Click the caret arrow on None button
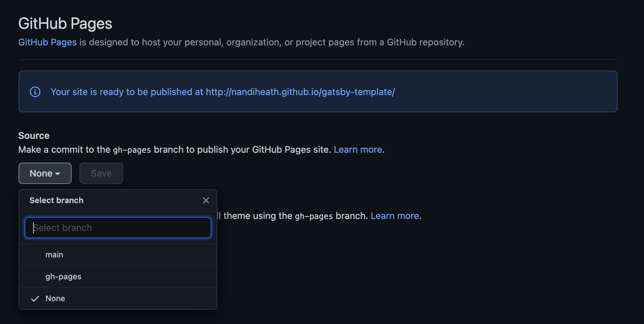 [58, 174]
